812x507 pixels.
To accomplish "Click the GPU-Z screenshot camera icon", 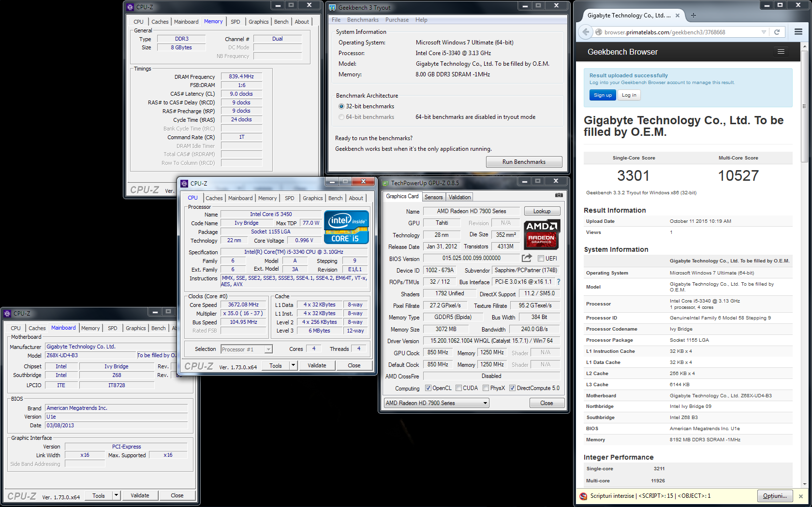I will coord(559,195).
